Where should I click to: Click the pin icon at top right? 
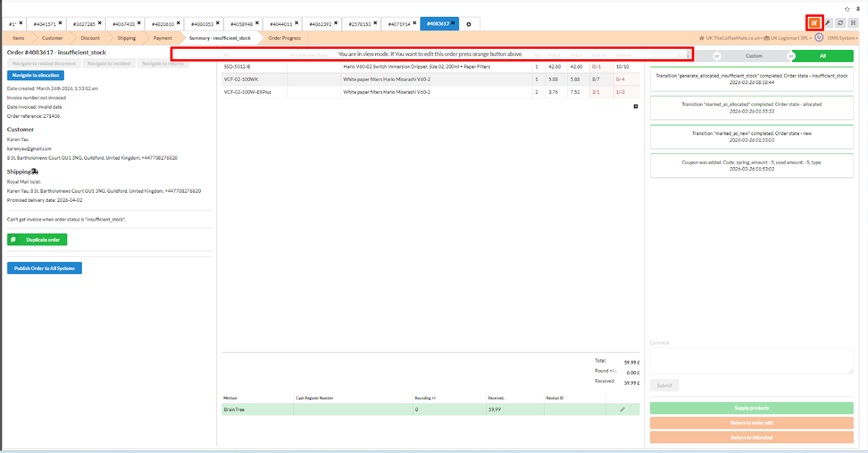(858, 9)
